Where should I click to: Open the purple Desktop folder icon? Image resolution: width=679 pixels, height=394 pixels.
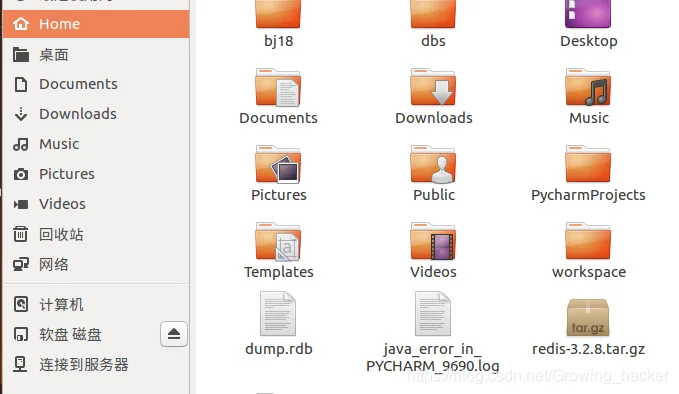588,14
